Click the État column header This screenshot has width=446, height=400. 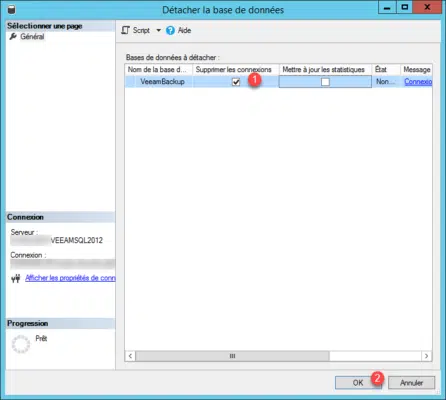pos(386,69)
